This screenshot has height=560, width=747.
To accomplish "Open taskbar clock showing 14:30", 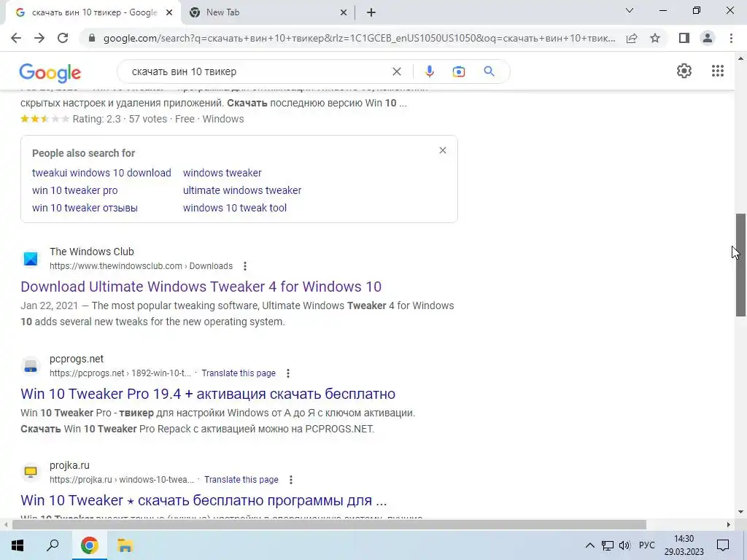I will [x=684, y=545].
